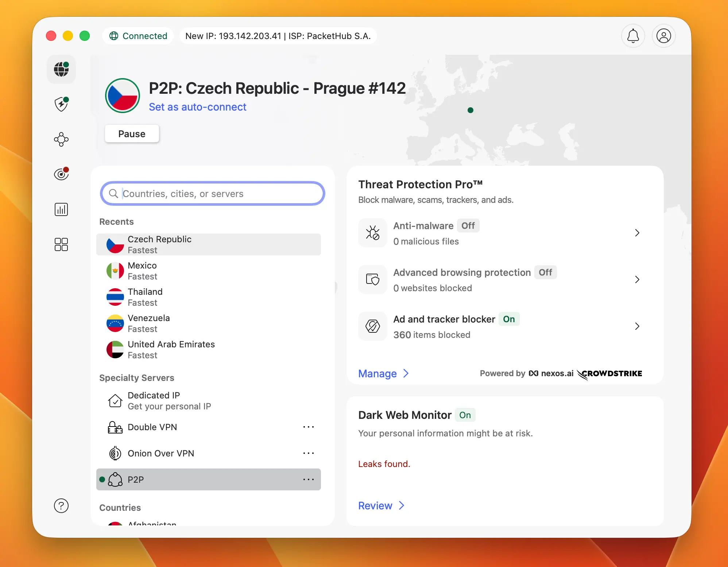Screen dimensions: 728x567
Task: Open the P2P server options menu
Action: (309, 479)
